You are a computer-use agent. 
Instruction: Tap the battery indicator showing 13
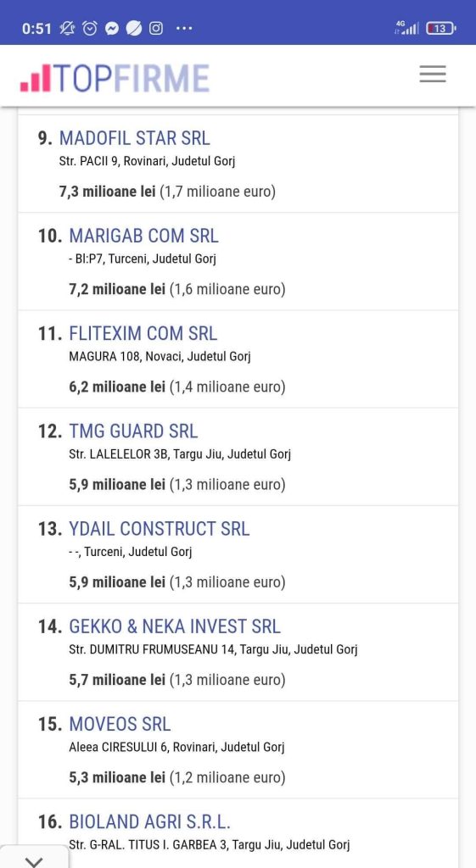[441, 28]
